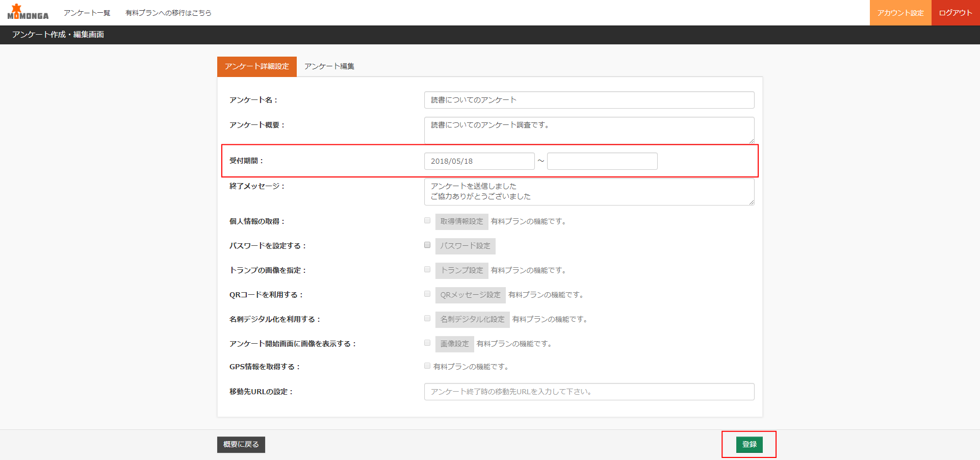980x460 pixels.
Task: Click 有料プランの機能です next to 画像設定
Action: (514, 344)
